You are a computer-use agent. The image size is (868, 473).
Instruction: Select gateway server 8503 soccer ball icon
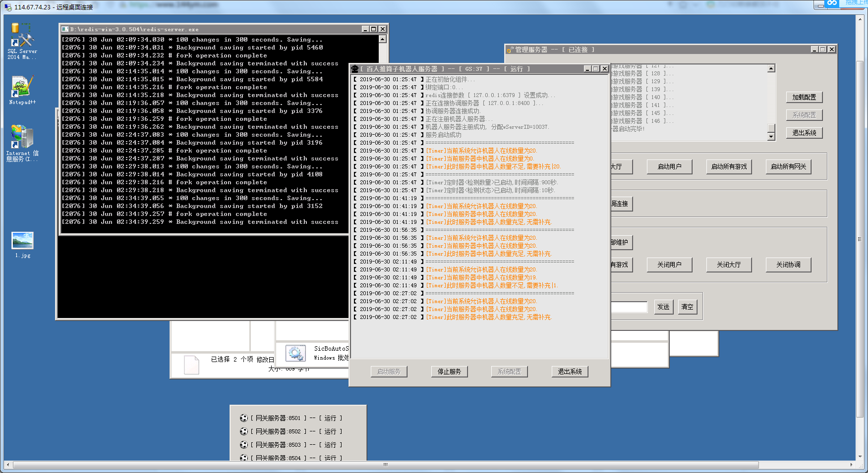243,445
